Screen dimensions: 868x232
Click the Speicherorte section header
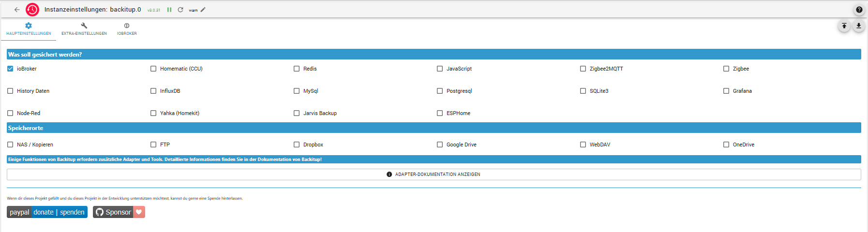click(434, 128)
